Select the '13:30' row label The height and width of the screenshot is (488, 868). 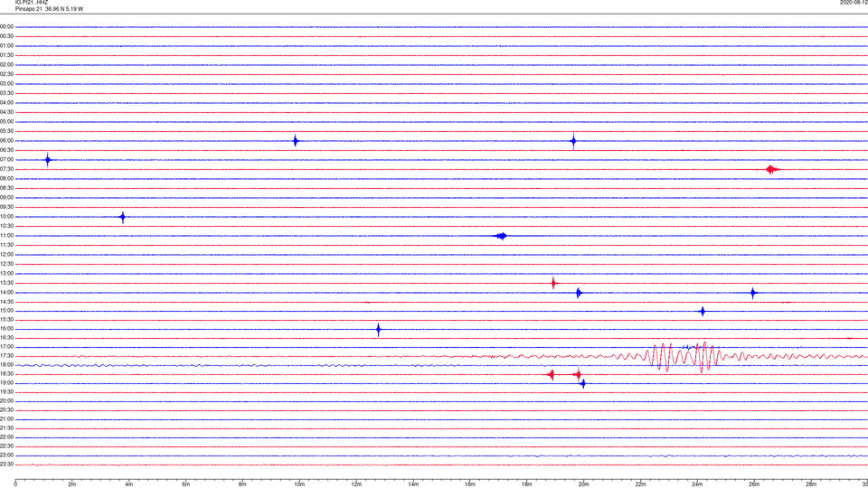[6, 283]
